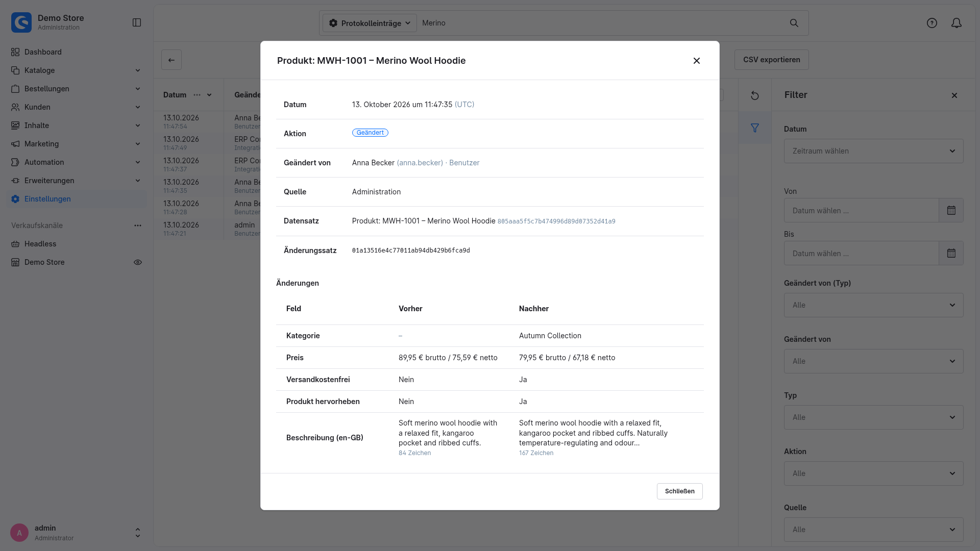
Task: Click the reset/refresh list icon
Action: coord(755,95)
